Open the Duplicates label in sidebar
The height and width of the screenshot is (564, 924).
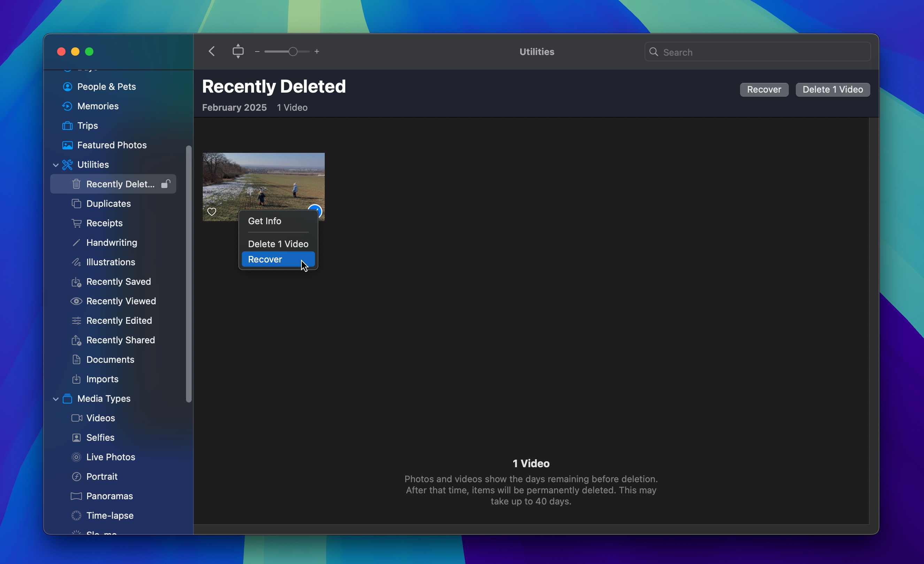click(108, 203)
